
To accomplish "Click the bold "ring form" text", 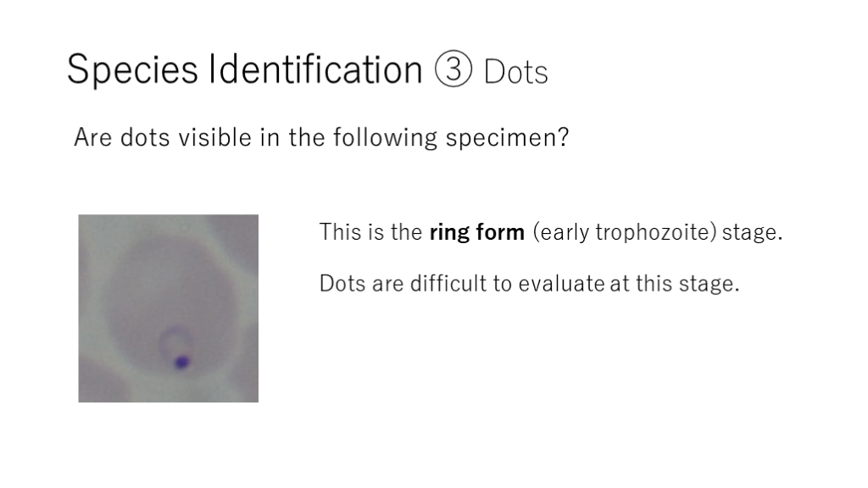I will [x=476, y=232].
